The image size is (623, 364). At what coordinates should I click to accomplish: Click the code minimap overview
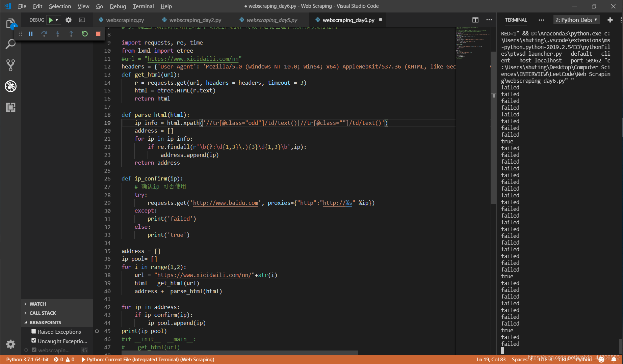[473, 44]
